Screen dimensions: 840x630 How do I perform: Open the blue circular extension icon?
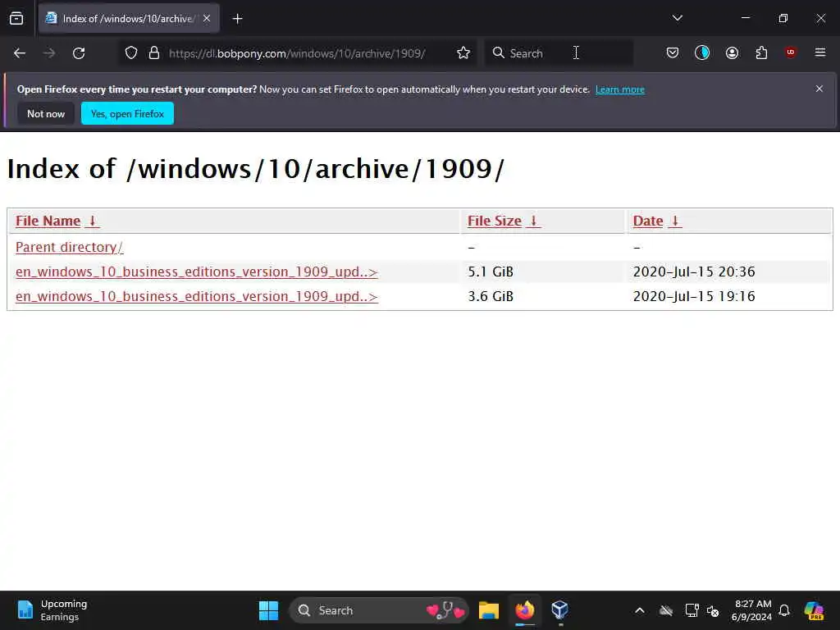pos(702,52)
